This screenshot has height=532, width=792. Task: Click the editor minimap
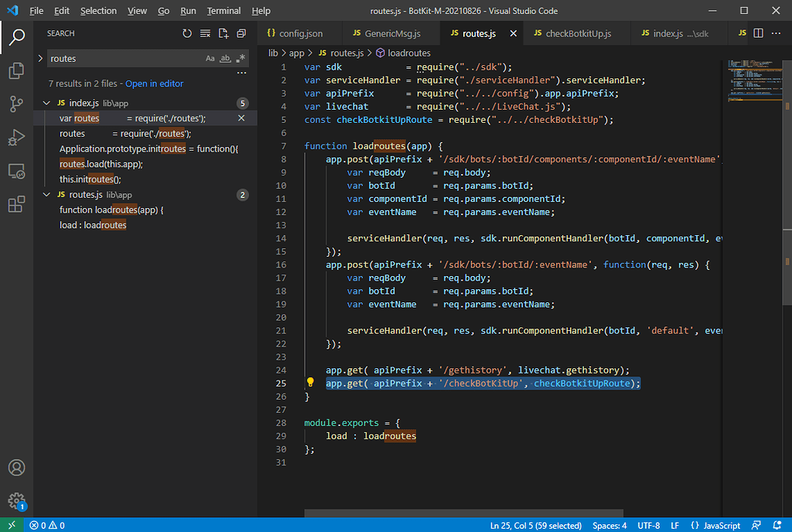pyautogui.click(x=754, y=85)
